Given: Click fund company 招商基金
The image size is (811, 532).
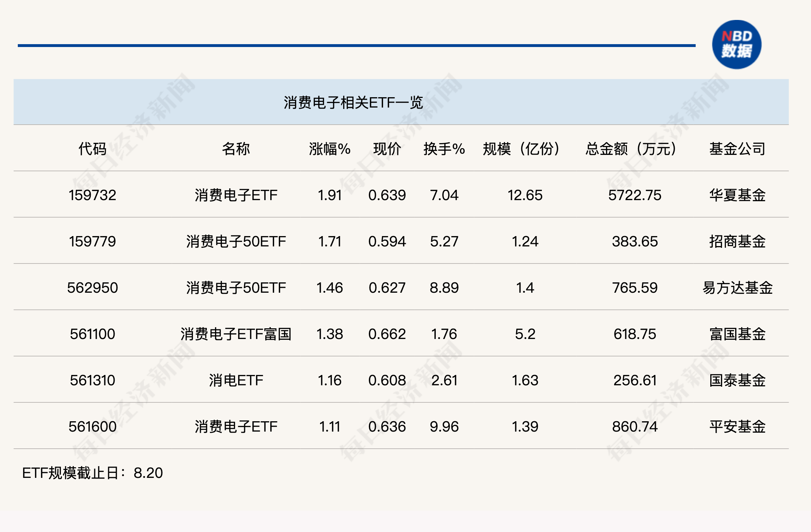Looking at the screenshot, I should [x=737, y=241].
